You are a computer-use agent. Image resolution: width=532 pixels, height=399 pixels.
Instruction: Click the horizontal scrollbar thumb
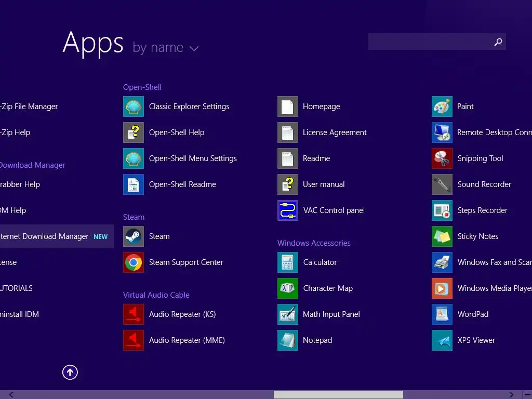point(338,395)
